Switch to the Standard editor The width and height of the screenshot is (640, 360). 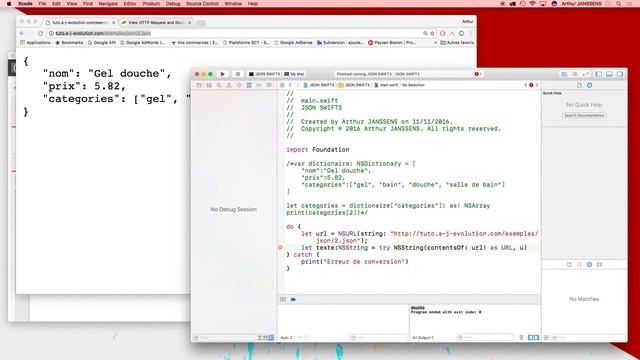564,74
